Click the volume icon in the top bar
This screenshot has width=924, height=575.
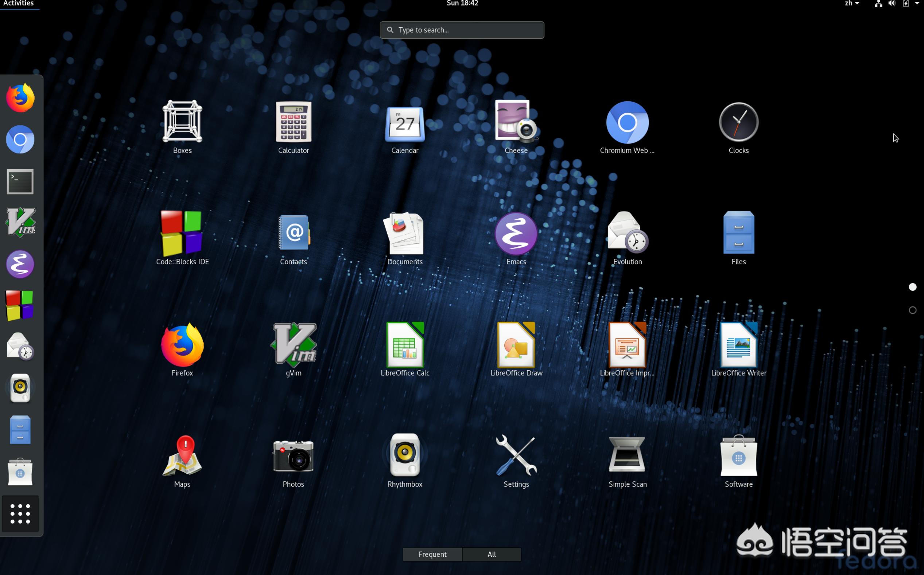[892, 4]
